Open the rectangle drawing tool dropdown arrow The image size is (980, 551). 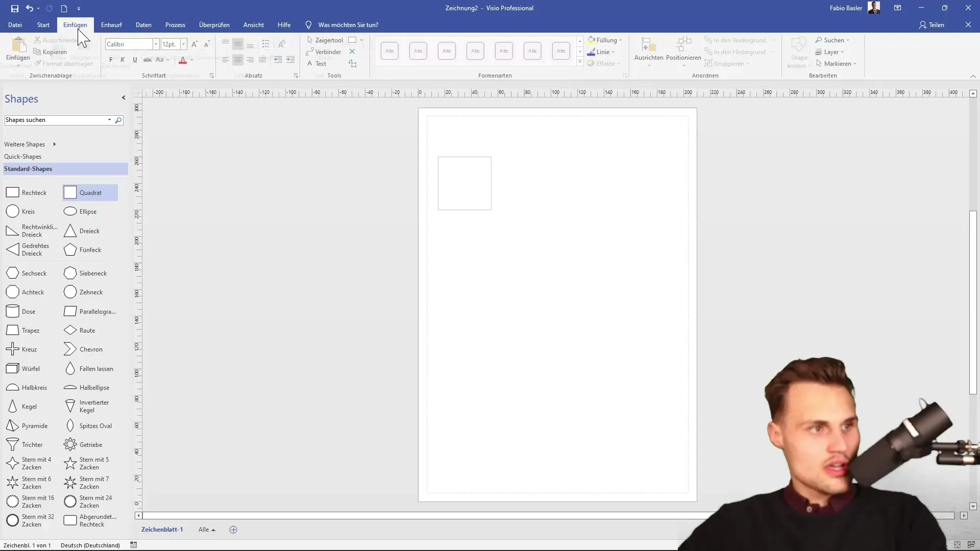point(361,40)
